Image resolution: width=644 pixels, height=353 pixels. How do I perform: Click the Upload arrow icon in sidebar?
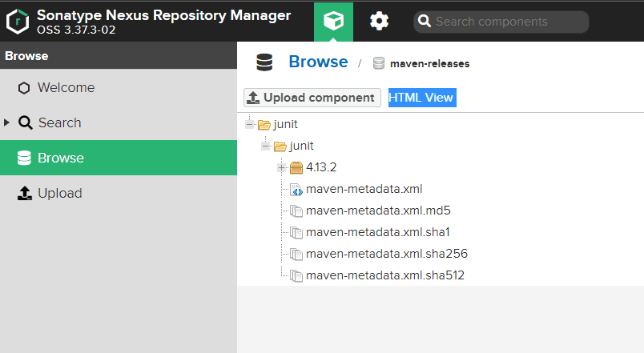tap(24, 194)
